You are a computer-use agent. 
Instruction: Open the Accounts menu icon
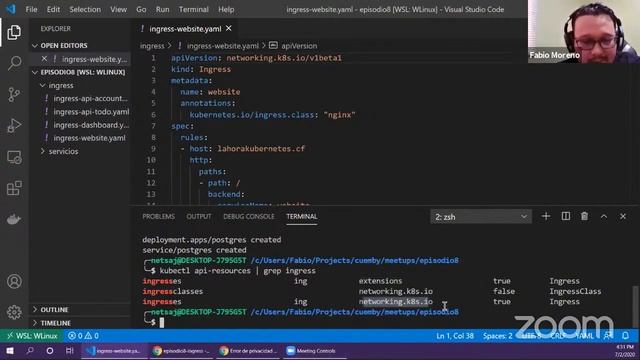(14, 281)
